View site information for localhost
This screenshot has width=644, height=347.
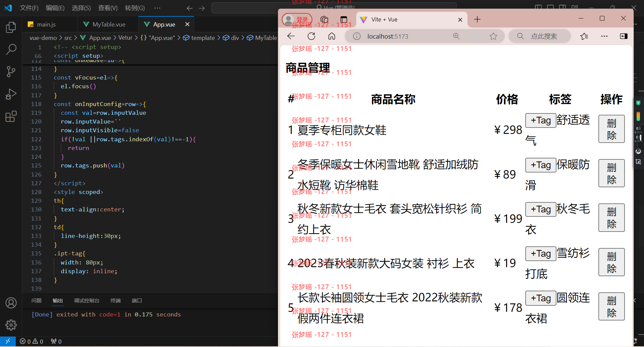click(357, 36)
